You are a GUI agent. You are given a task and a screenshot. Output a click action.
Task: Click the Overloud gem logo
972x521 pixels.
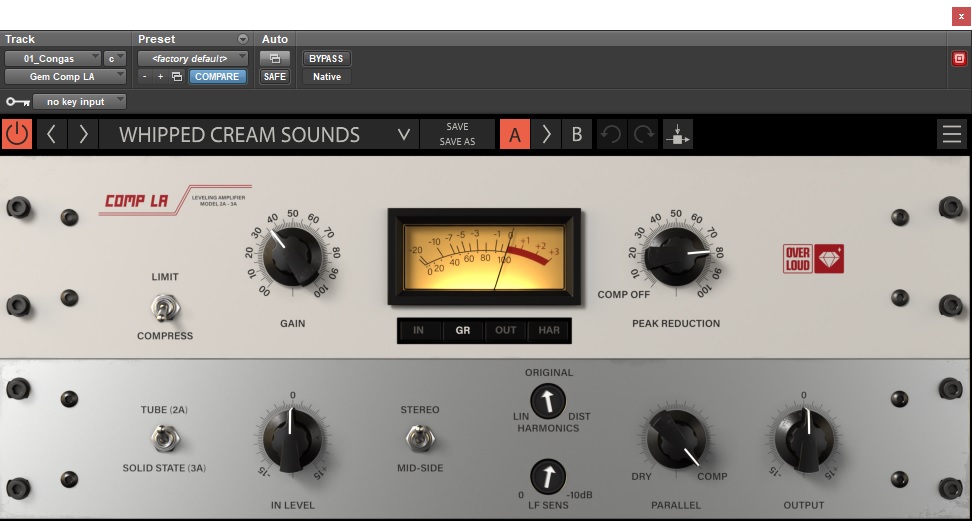pyautogui.click(x=813, y=259)
